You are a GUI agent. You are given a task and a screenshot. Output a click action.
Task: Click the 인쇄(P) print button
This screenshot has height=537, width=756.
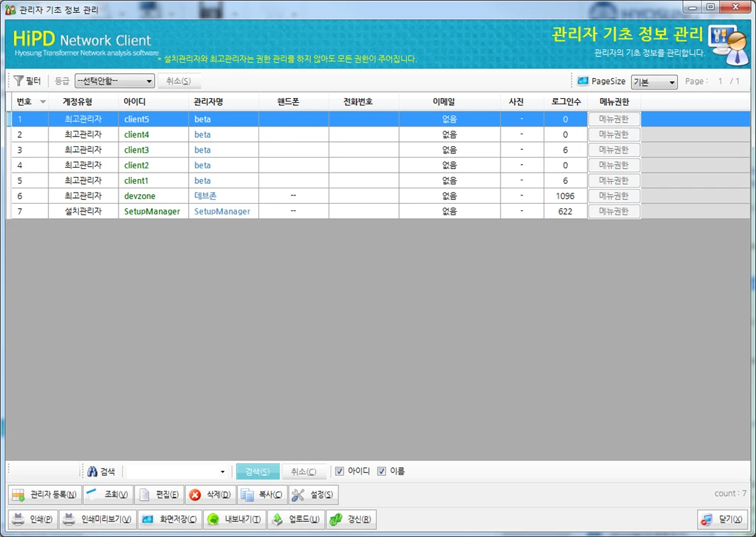point(33,519)
